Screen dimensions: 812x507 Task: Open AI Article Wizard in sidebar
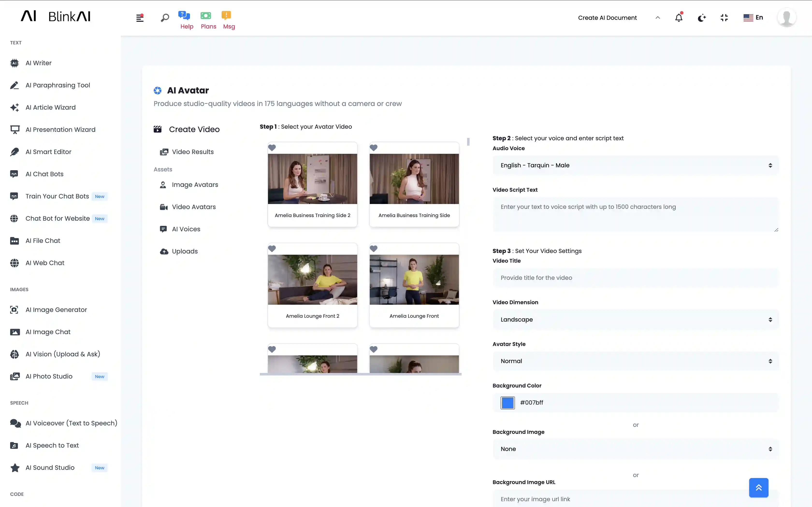click(50, 107)
